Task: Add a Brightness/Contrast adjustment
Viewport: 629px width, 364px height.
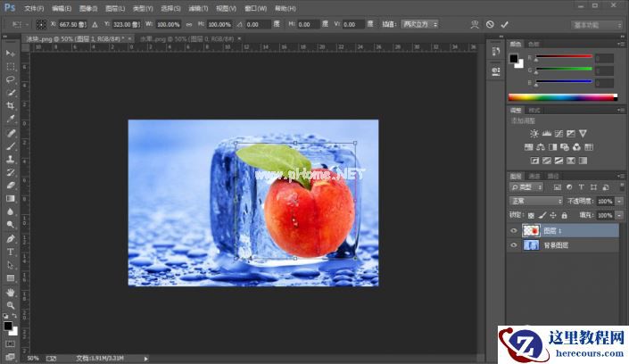Action: pos(534,134)
